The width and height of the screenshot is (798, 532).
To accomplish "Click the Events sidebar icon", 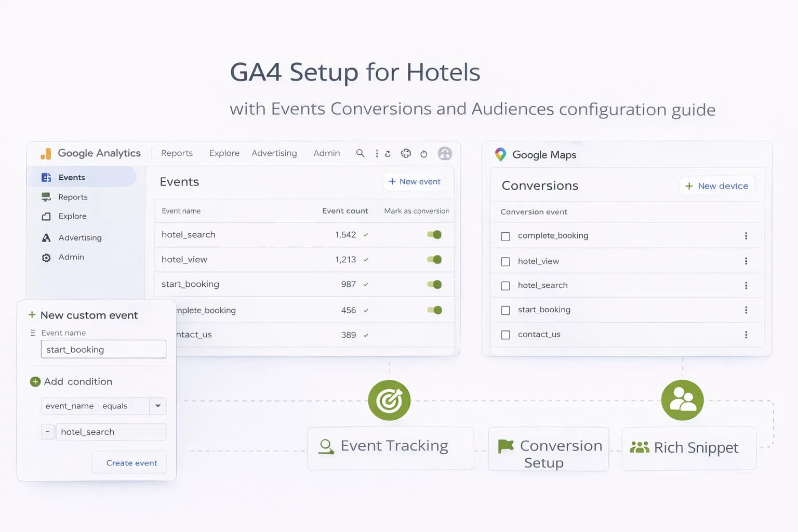I will [x=46, y=177].
